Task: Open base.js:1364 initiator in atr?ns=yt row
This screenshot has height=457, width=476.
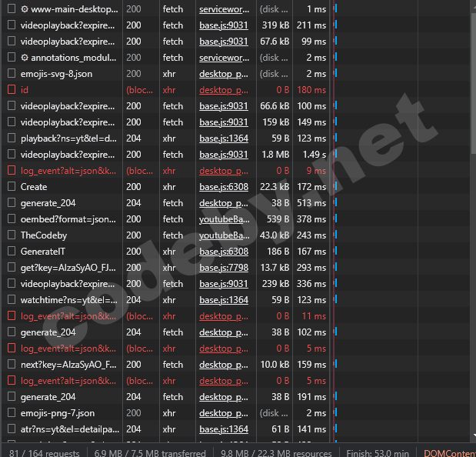Action: [224, 429]
